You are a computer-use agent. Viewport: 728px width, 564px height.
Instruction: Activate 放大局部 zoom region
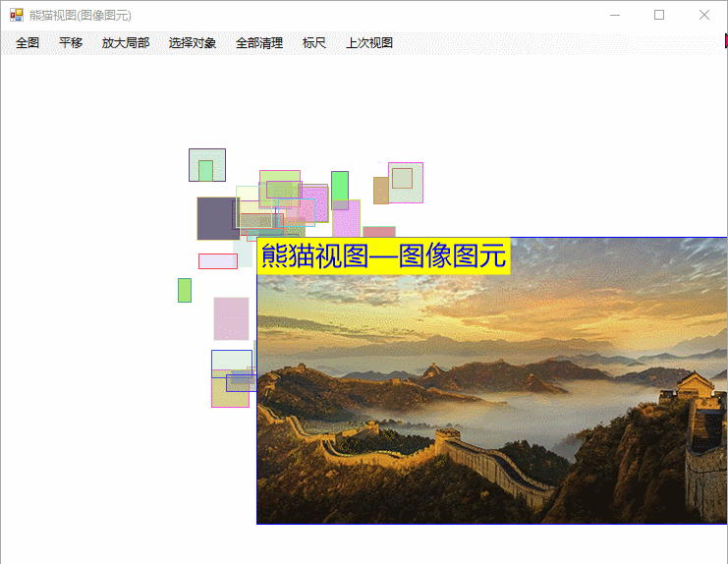[x=126, y=43]
